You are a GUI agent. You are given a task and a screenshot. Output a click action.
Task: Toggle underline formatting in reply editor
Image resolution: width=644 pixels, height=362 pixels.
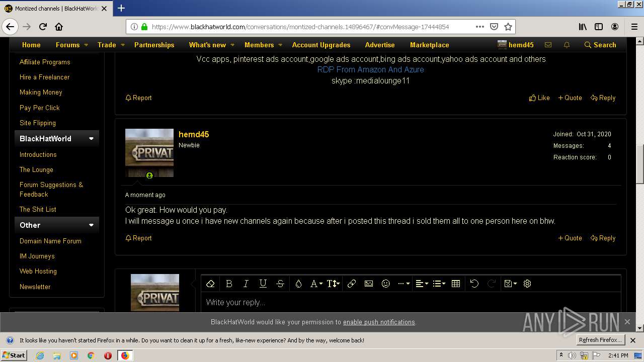tap(263, 284)
